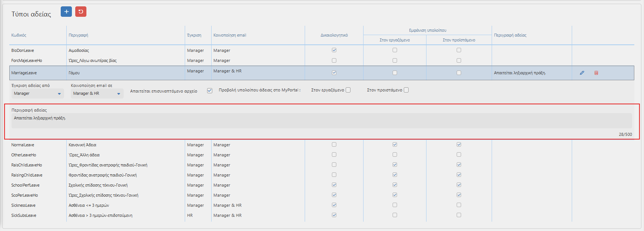This screenshot has width=644, height=231.
Task: Select the ForcMajeLeaveHo row
Action: tap(322, 60)
